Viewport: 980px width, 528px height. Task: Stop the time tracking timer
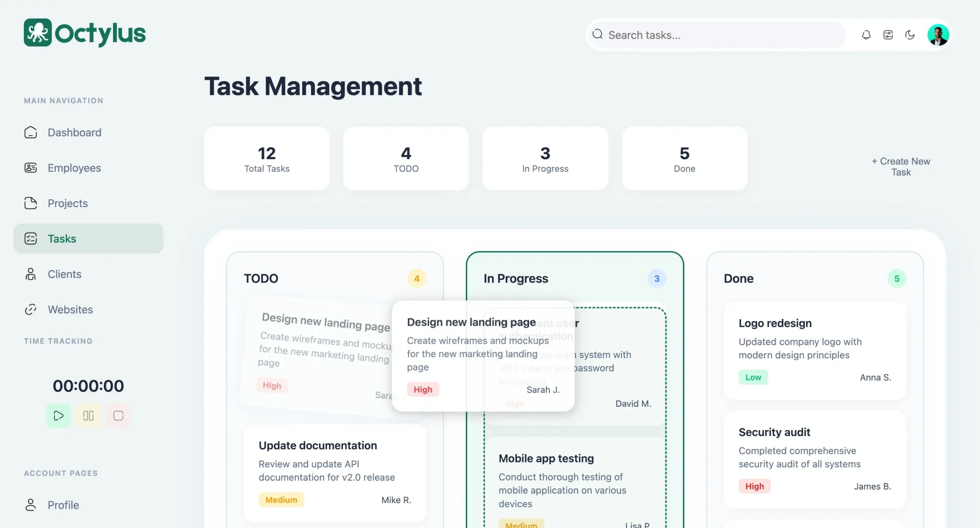click(118, 415)
